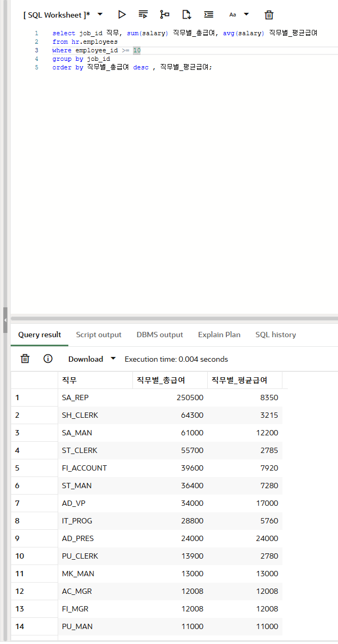Click the 'group by job_id' code line
The image size is (338, 644).
81,59
